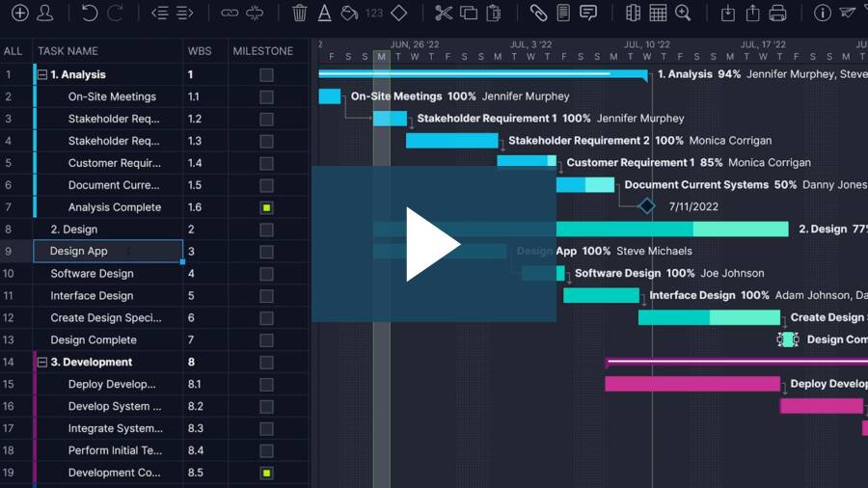Click the milestone diamond toolbar icon
The width and height of the screenshot is (868, 488).
pos(398,13)
